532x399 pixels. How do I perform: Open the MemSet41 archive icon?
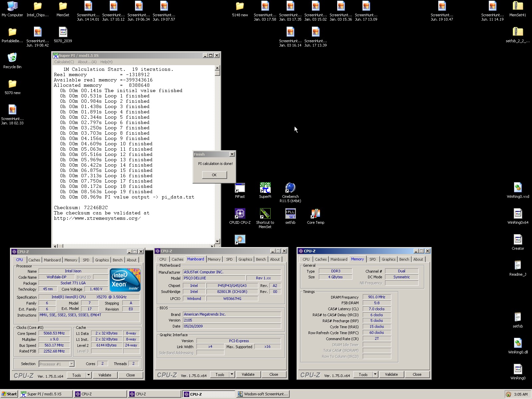pos(518,9)
